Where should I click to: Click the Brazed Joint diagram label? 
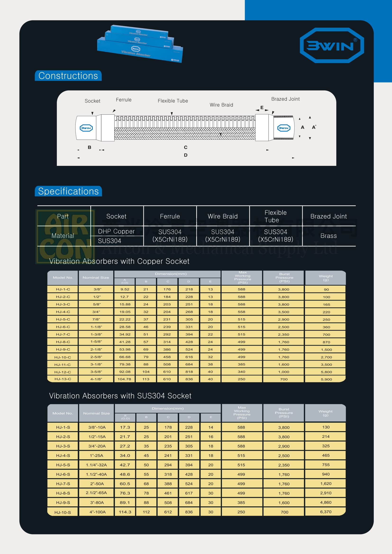[x=285, y=99]
